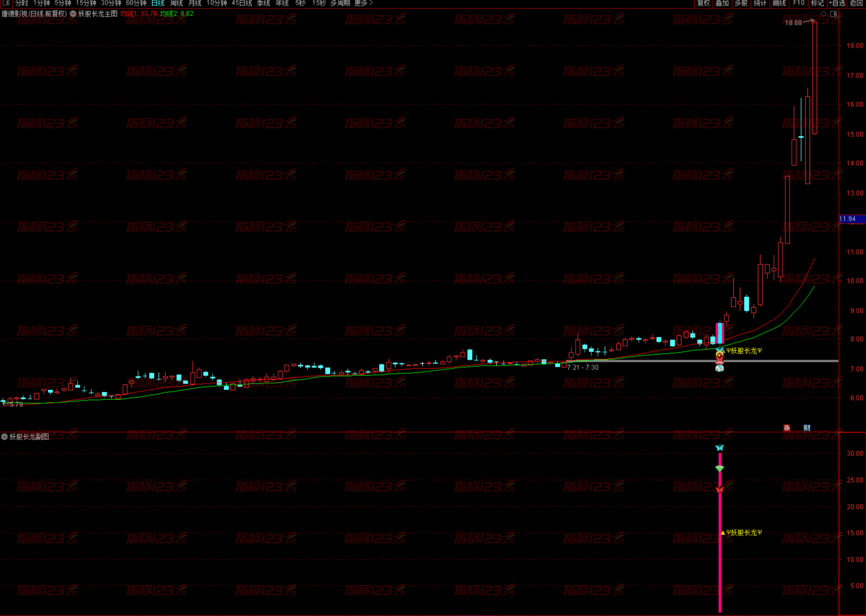Click the red butterfly icon in sub-chart
Viewport: 866px width, 616px height.
(x=720, y=489)
